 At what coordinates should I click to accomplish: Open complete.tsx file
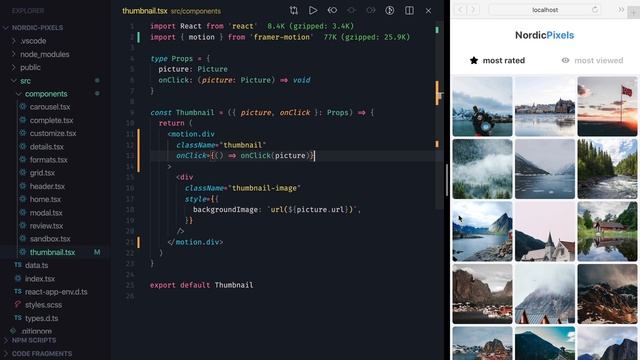pyautogui.click(x=51, y=120)
